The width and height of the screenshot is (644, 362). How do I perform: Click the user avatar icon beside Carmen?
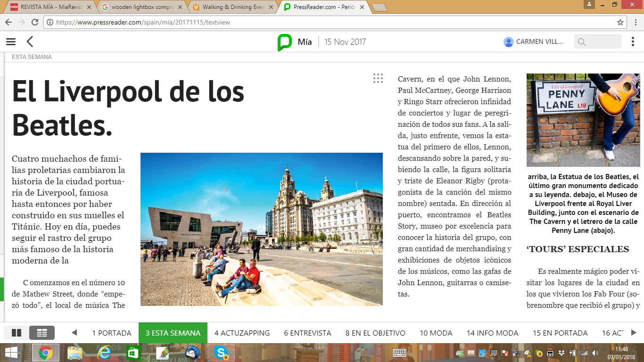pos(508,42)
